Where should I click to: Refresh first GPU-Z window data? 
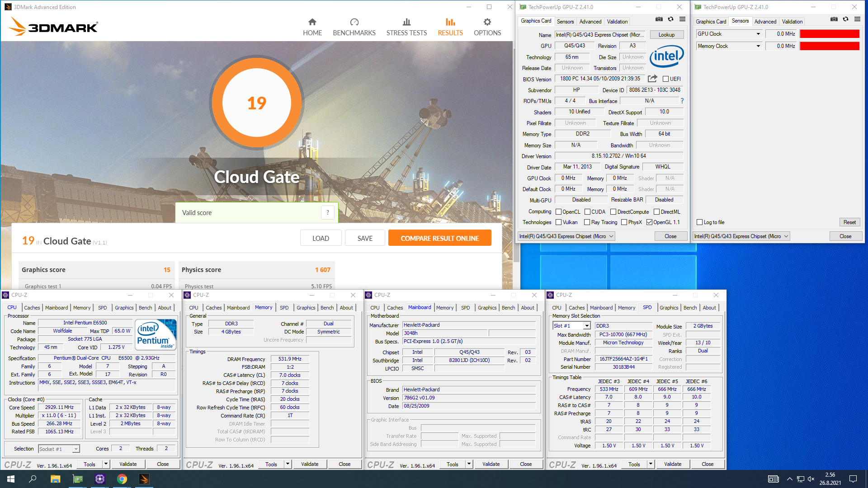coord(671,19)
